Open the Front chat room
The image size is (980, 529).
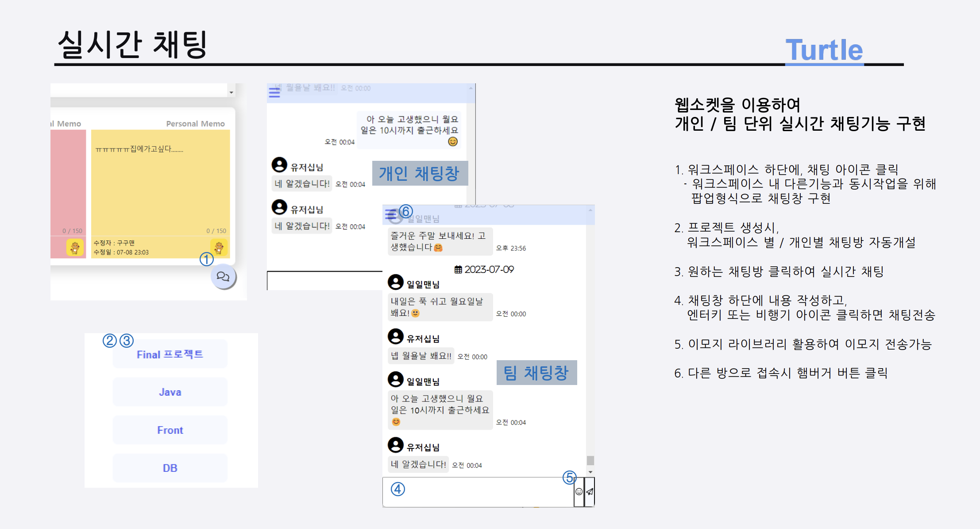click(170, 430)
